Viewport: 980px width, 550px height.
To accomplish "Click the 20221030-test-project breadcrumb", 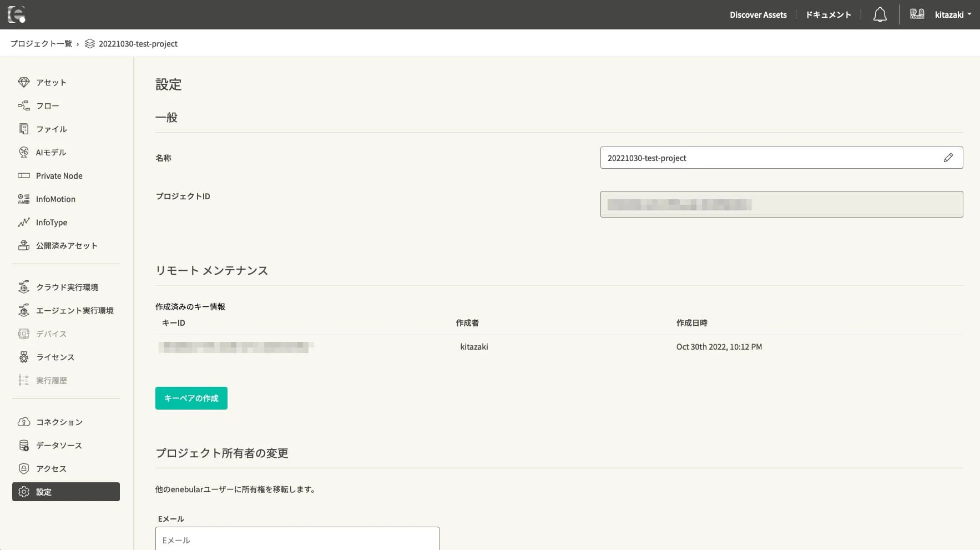I will click(138, 44).
